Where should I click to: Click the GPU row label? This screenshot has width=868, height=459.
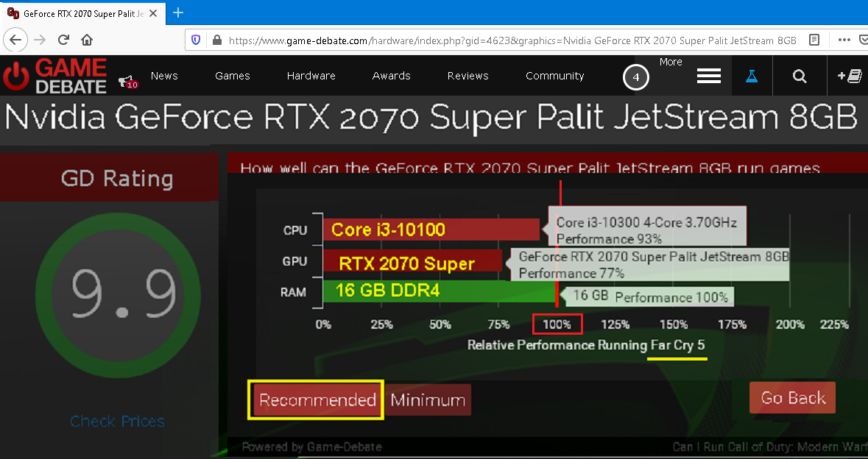[294, 261]
